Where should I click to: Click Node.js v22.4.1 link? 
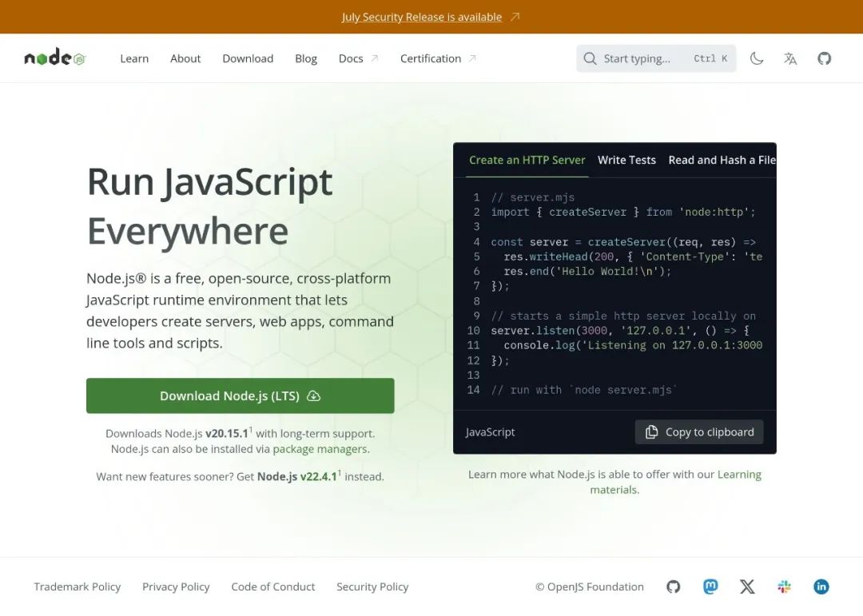(297, 477)
